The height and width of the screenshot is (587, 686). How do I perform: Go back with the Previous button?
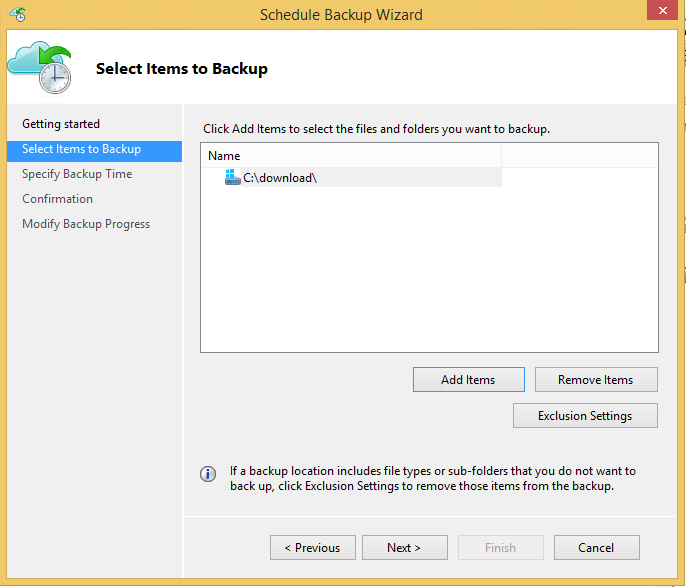coord(313,548)
